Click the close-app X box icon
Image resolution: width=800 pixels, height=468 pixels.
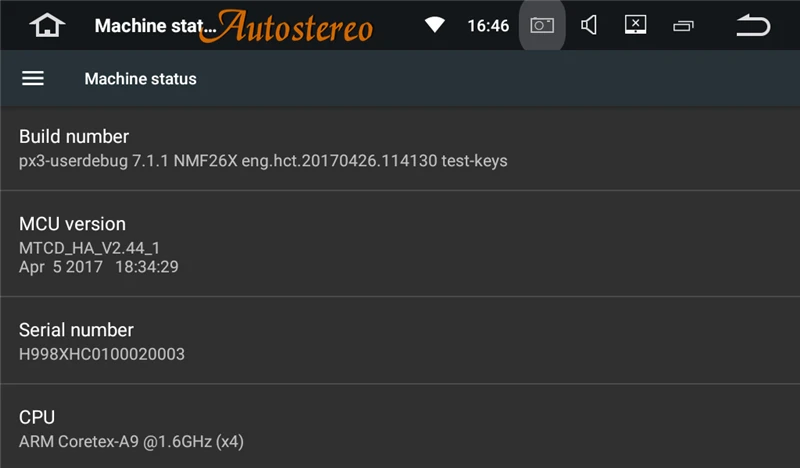point(636,25)
